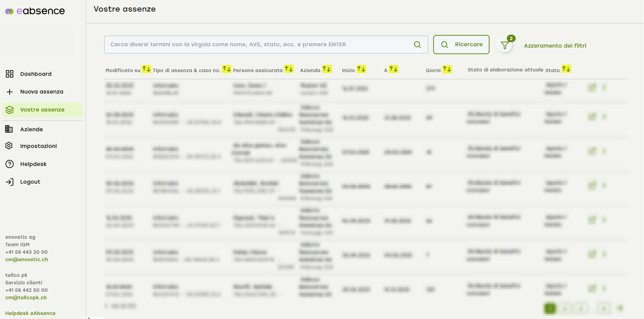This screenshot has height=319, width=644.
Task: Sort by Tipo di assenza column
Action: (226, 69)
